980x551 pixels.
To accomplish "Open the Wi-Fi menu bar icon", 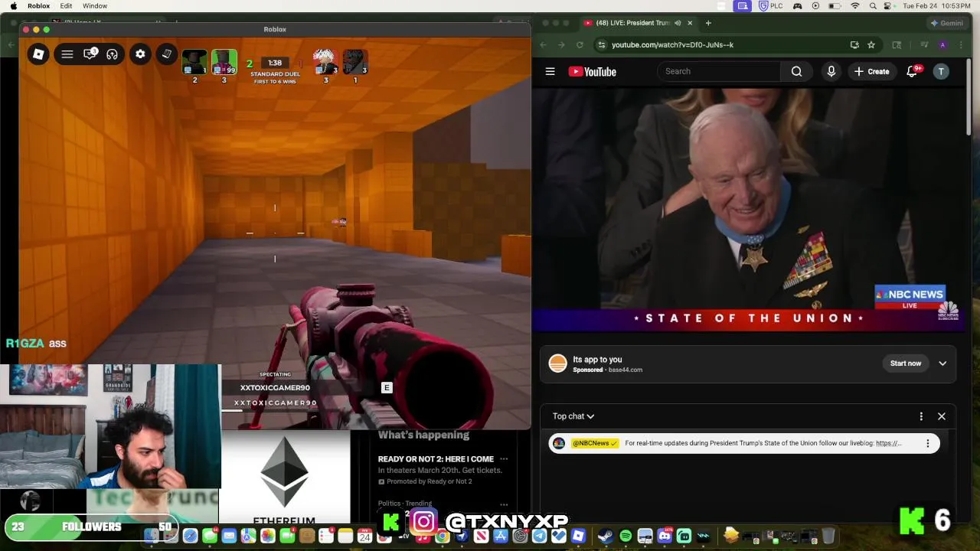I will pyautogui.click(x=855, y=6).
